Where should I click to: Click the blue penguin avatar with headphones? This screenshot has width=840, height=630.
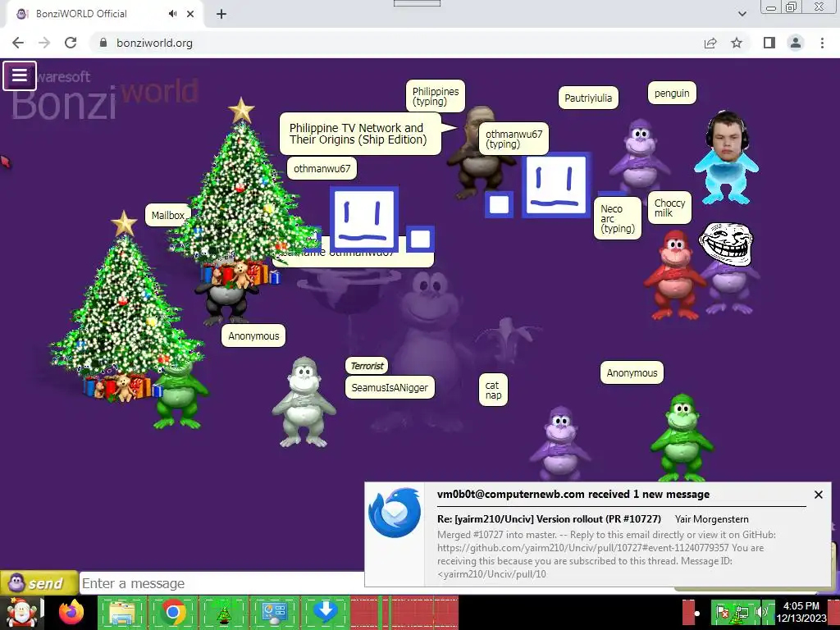[x=726, y=157]
